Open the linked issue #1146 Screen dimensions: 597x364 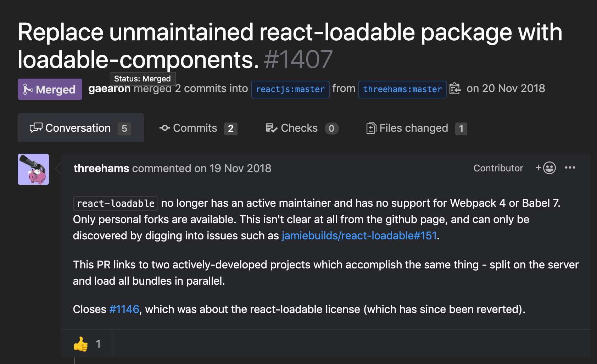tap(124, 309)
